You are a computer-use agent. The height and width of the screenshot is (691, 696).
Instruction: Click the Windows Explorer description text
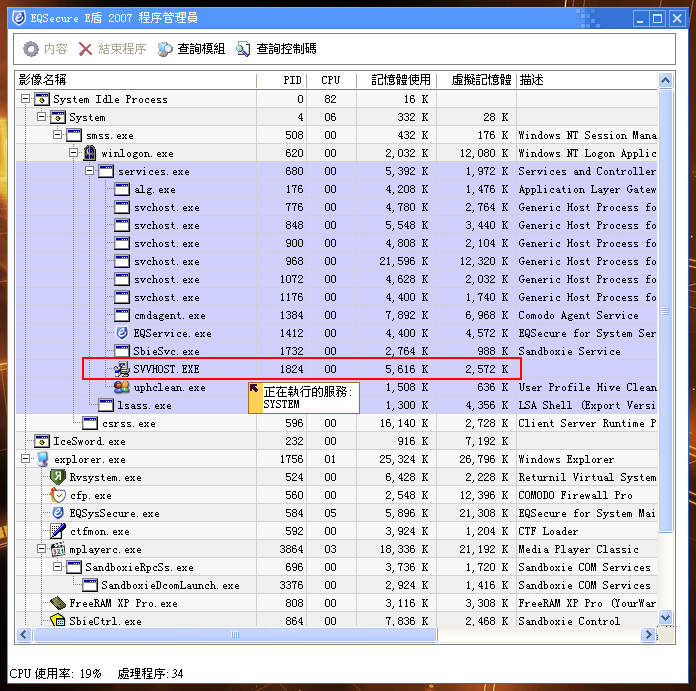(x=566, y=459)
